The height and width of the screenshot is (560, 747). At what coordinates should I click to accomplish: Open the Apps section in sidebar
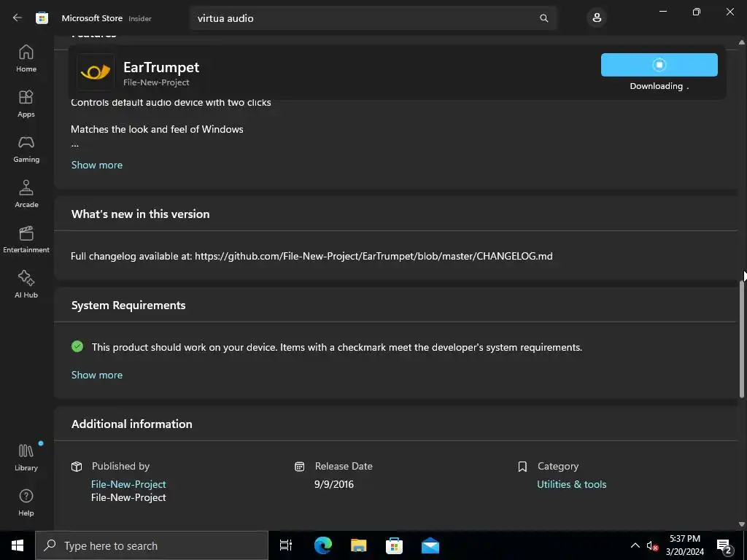tap(26, 104)
